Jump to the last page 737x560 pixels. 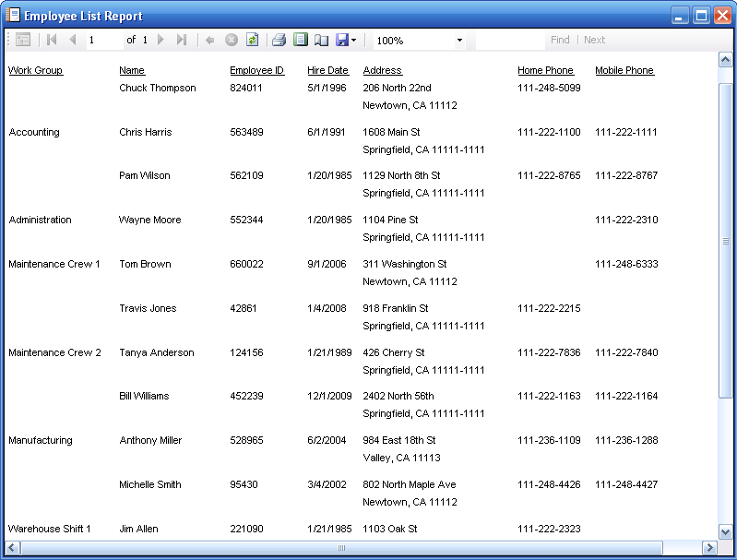[182, 40]
